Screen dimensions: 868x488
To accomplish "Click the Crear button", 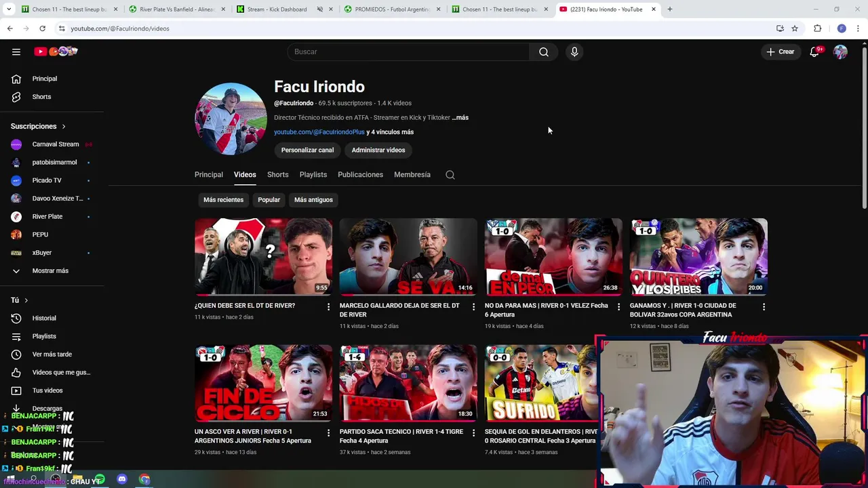I will pos(781,52).
